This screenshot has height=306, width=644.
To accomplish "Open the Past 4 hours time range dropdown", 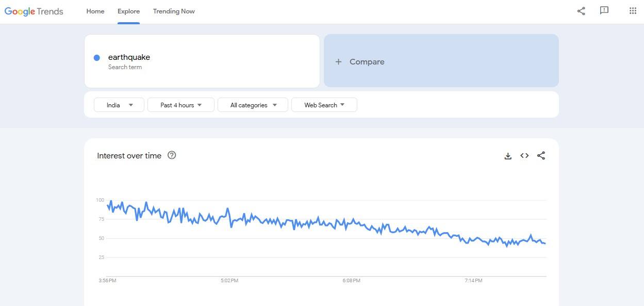I will click(x=181, y=105).
